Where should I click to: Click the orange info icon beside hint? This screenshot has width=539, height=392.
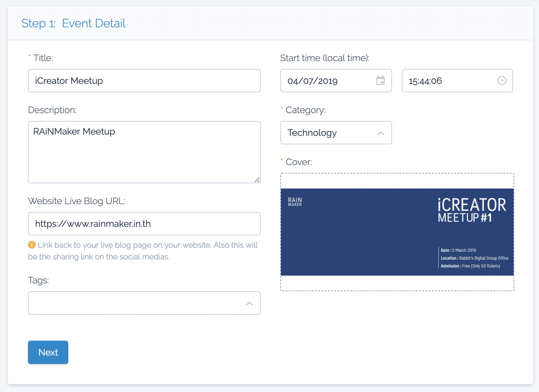[x=32, y=245]
